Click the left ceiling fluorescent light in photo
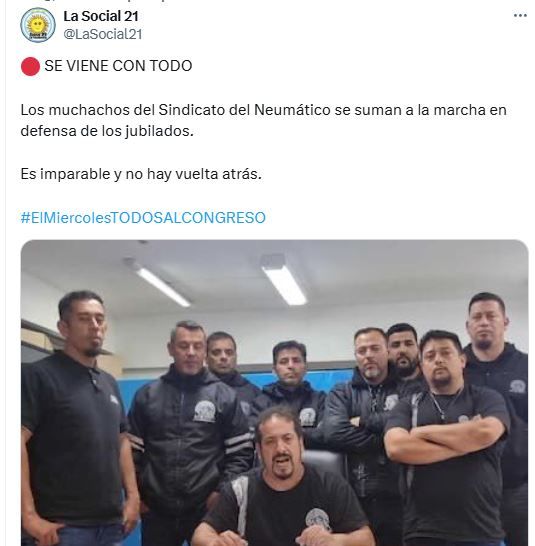535x546 pixels. 162,285
